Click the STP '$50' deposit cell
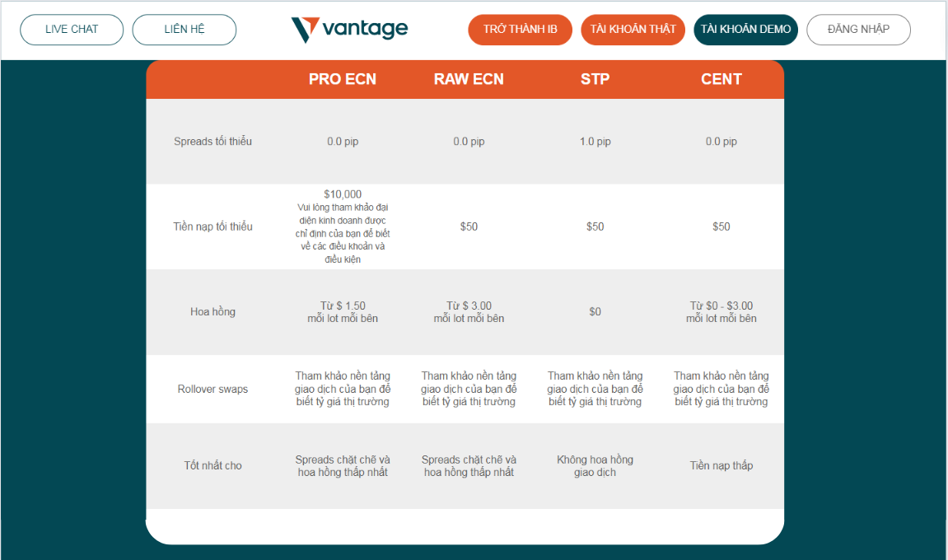This screenshot has width=948, height=560. (x=595, y=226)
